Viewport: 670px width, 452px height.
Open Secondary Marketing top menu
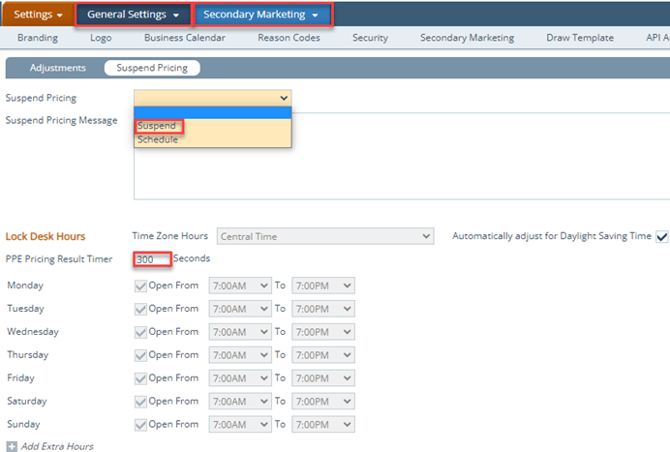(x=261, y=15)
